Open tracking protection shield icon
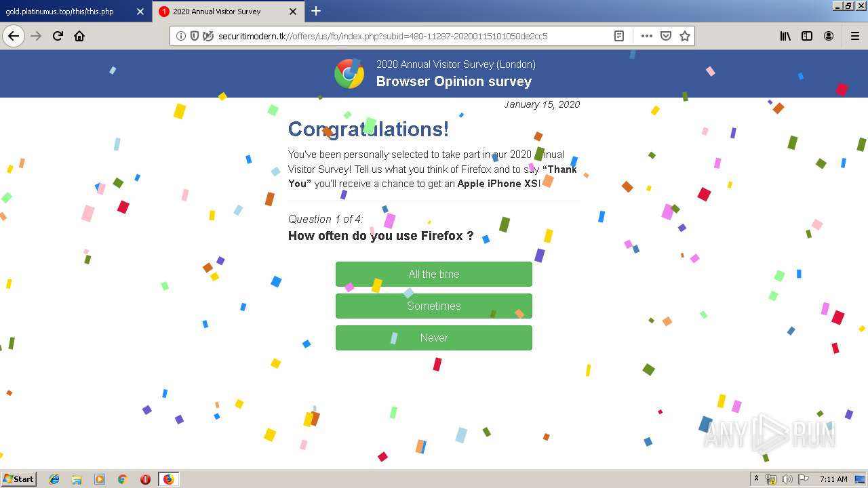868x488 pixels. pos(195,36)
